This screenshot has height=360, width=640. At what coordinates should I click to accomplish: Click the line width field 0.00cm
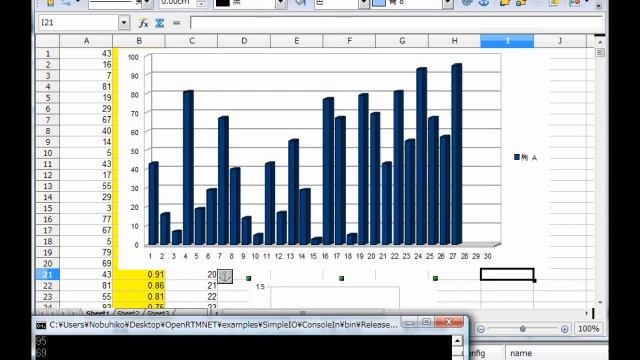178,3
